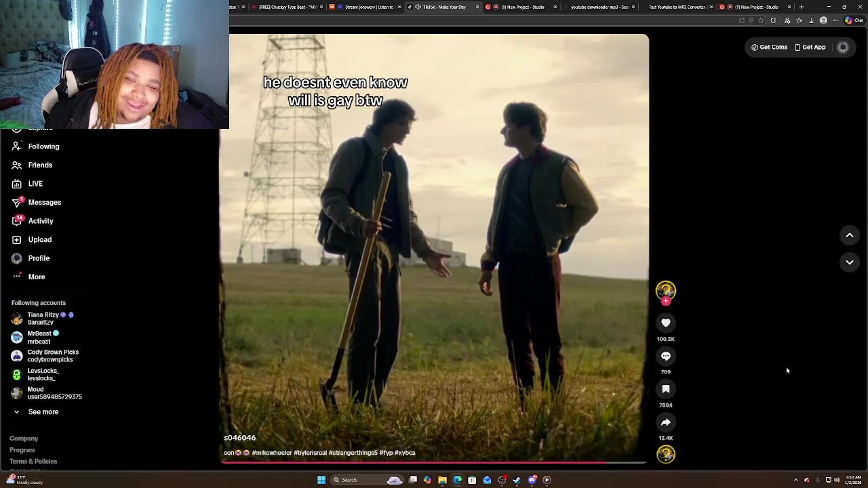
Task: Open the Following feed in sidebar
Action: point(35,146)
